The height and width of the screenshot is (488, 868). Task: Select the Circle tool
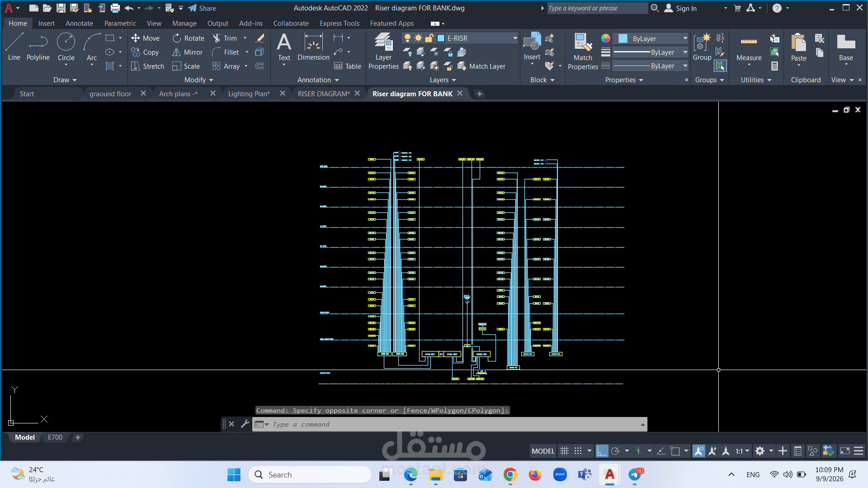66,47
